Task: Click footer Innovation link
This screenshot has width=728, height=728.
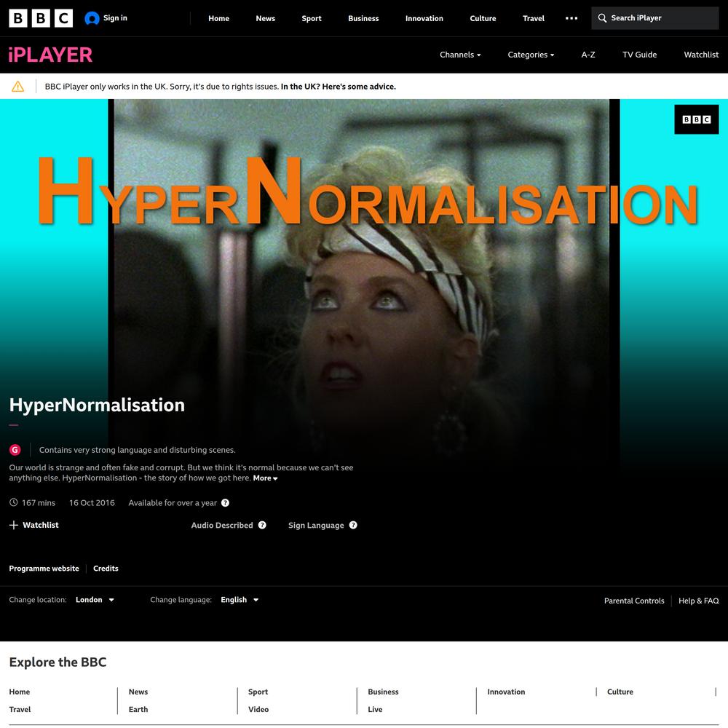Action: pos(506,692)
